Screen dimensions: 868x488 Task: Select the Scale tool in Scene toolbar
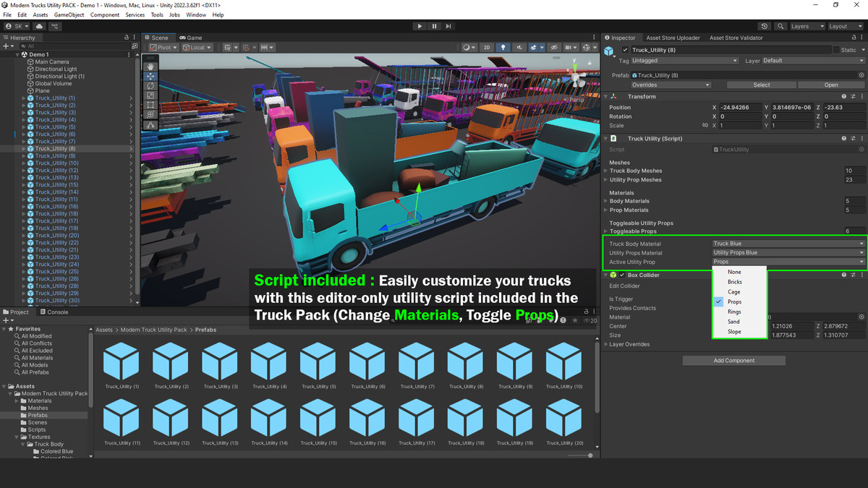click(150, 95)
